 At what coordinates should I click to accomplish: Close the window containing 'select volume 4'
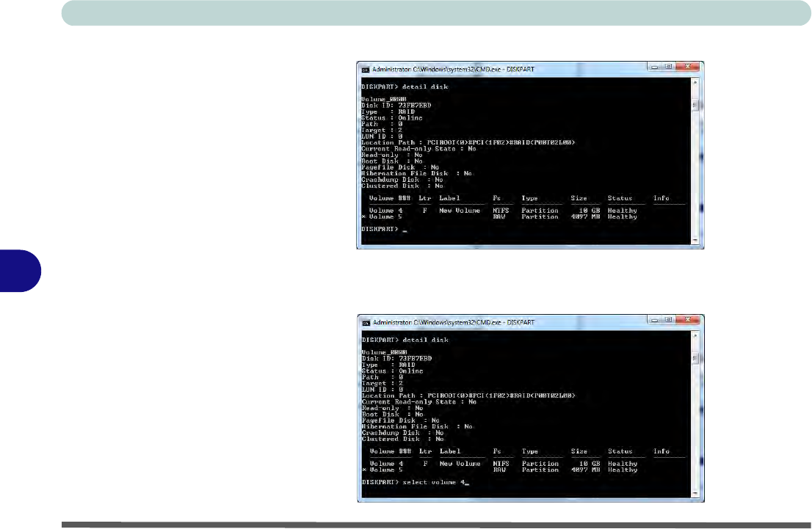click(x=688, y=321)
